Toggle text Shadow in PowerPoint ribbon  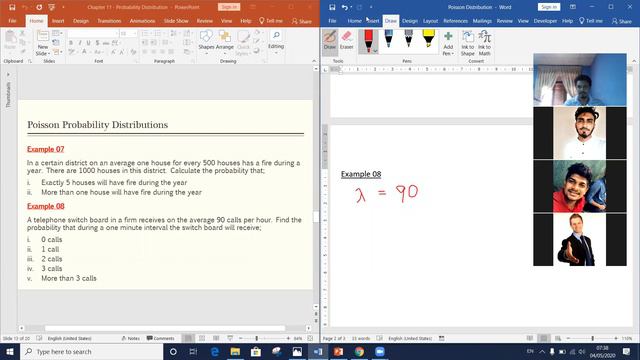(97, 43)
